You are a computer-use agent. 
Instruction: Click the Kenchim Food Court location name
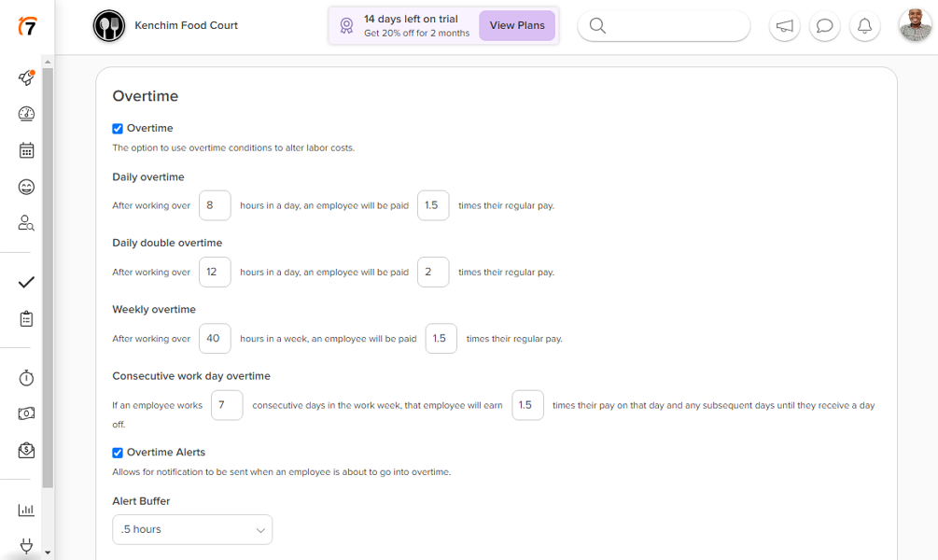coord(186,26)
